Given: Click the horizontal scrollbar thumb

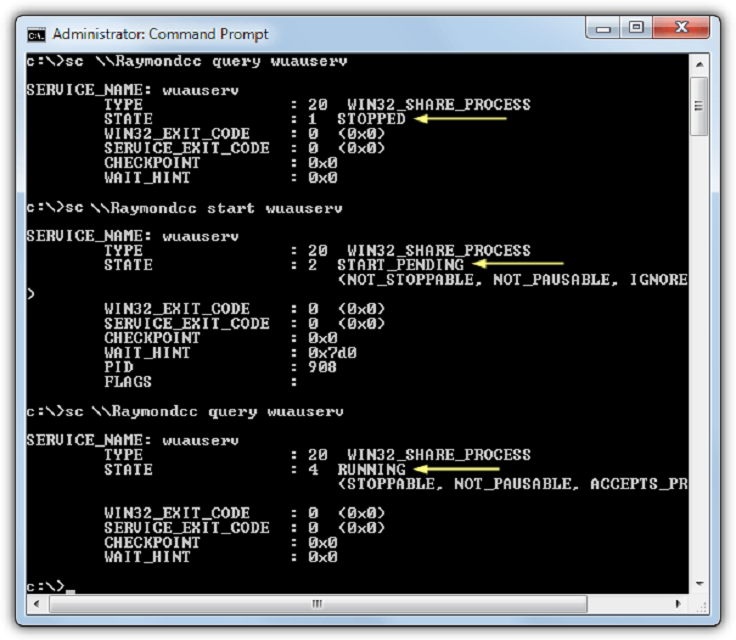Looking at the screenshot, I should tap(318, 604).
